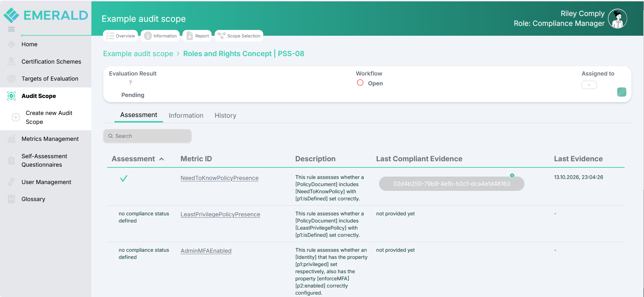Screen dimensions: 644x297
Task: Click Riley Comply's profile avatar
Action: tap(617, 18)
